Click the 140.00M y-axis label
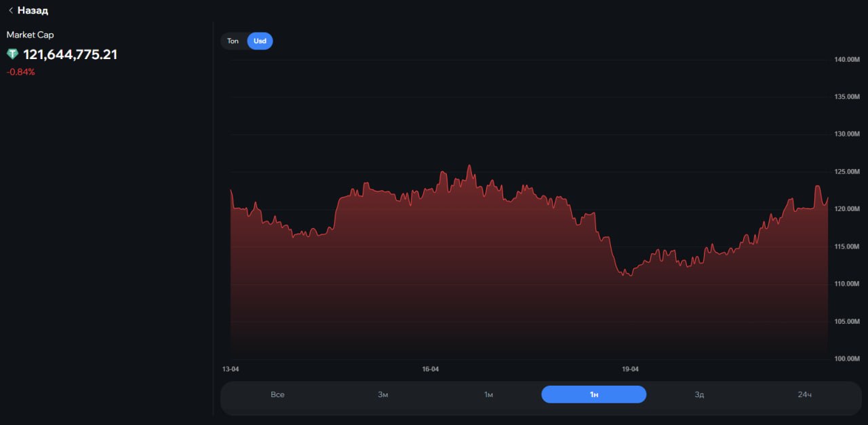Viewport: 868px width, 425px height. (x=846, y=60)
